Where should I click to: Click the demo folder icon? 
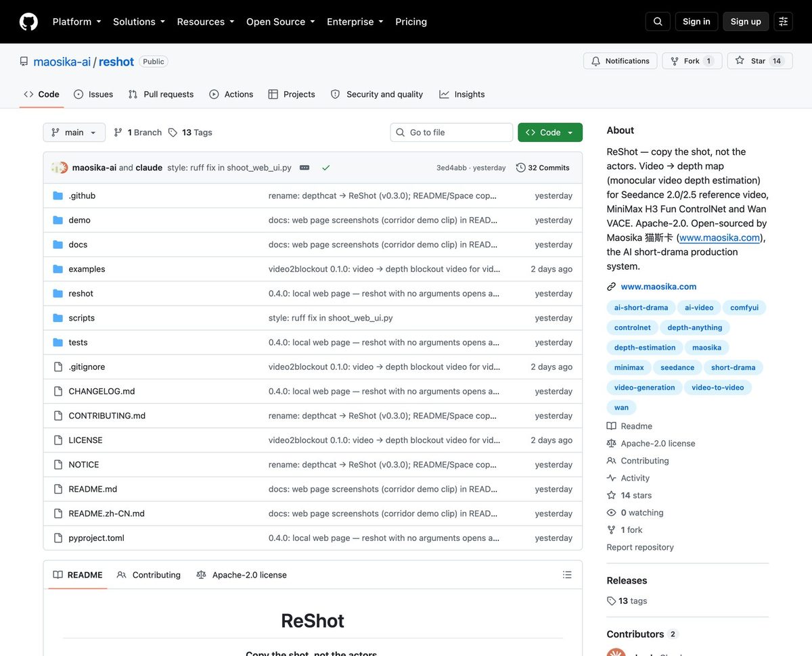point(58,220)
